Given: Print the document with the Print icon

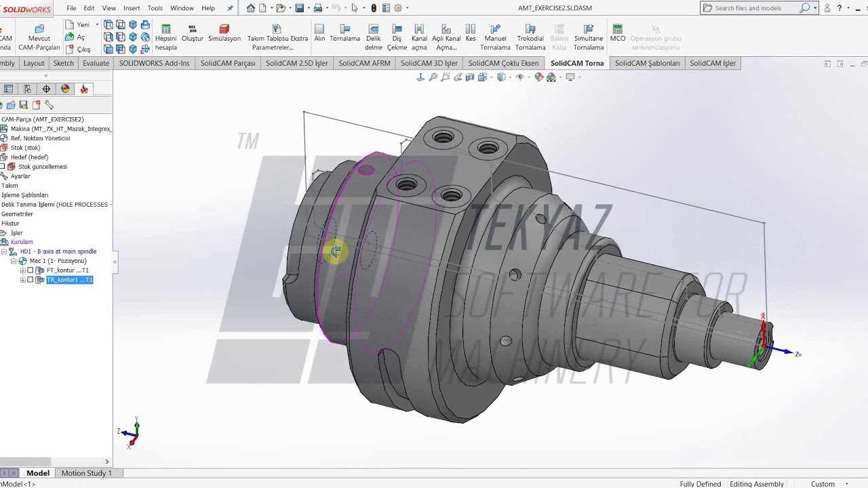Looking at the screenshot, I should [317, 8].
